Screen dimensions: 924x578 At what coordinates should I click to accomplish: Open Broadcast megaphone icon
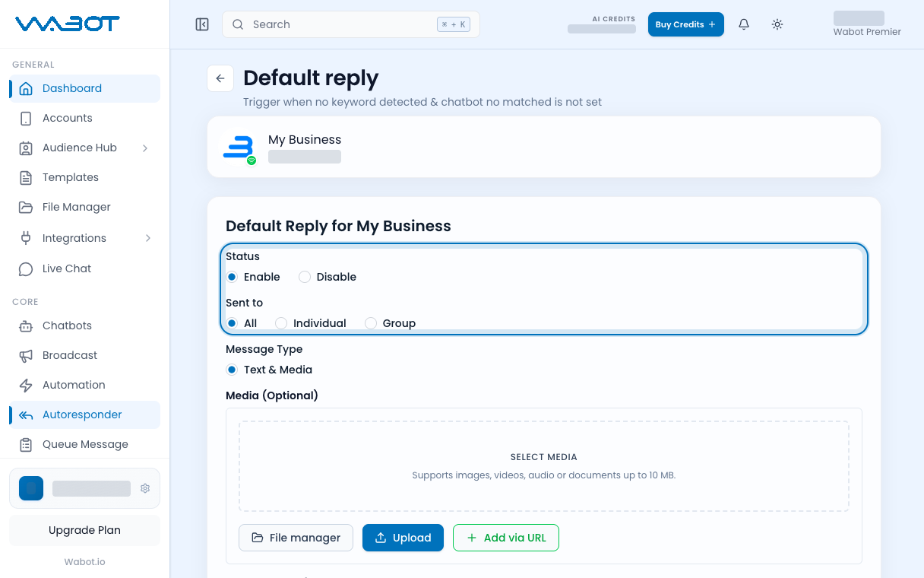tap(26, 355)
